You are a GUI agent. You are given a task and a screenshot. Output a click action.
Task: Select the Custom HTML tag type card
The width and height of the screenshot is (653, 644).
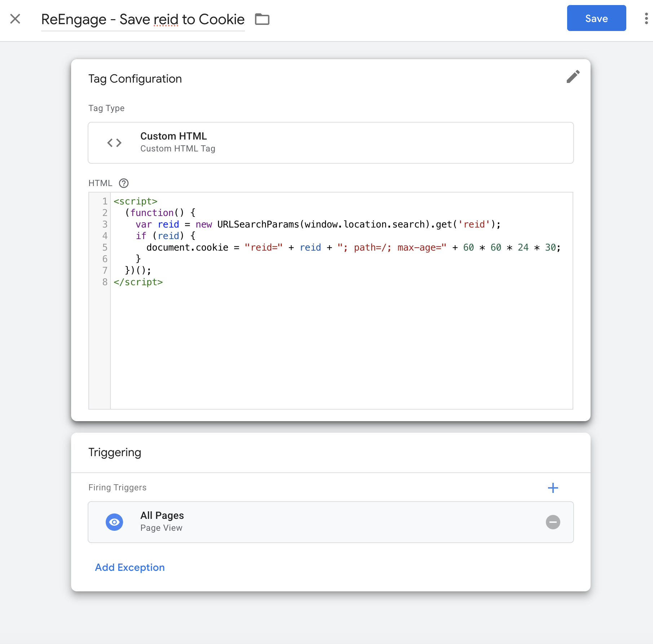[x=331, y=143]
